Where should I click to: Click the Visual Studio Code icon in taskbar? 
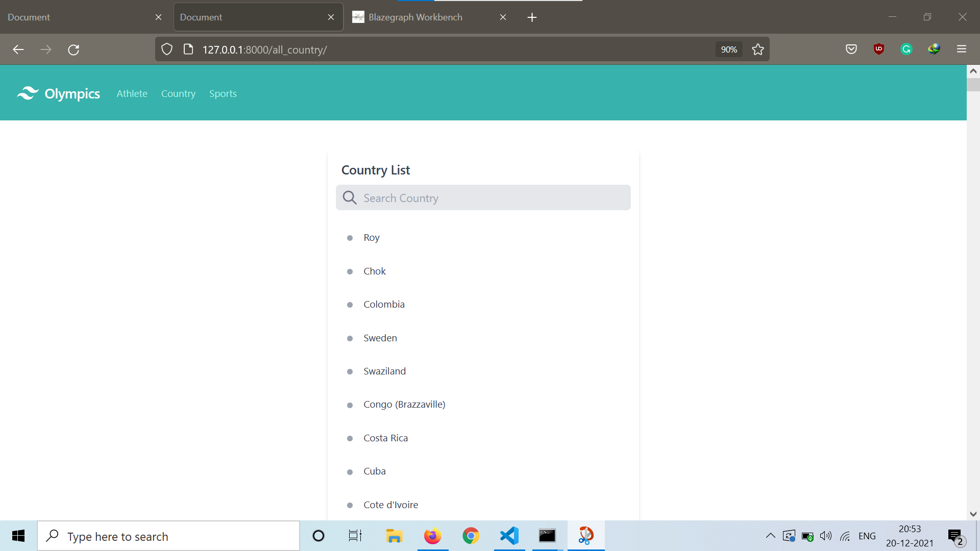point(509,536)
